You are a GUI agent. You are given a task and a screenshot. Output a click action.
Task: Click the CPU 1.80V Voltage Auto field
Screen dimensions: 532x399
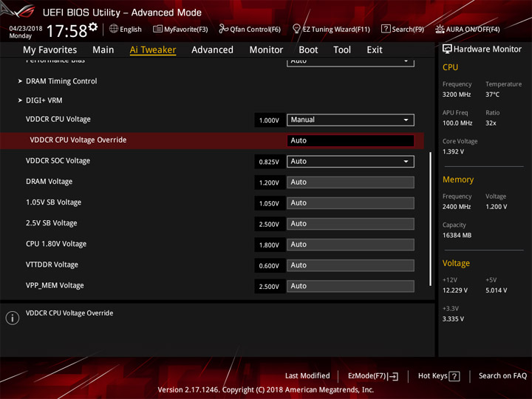(x=350, y=245)
